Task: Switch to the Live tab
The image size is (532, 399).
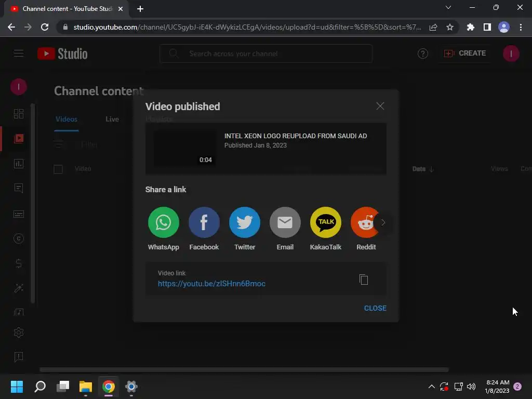Action: point(112,119)
